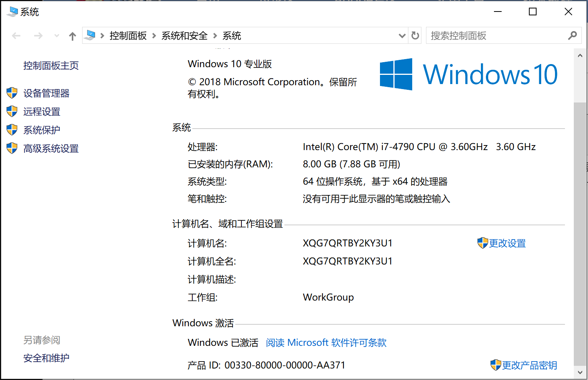Viewport: 588px width, 380px height.
Task: Click shield icon beside 远程设置
Action: 12,111
